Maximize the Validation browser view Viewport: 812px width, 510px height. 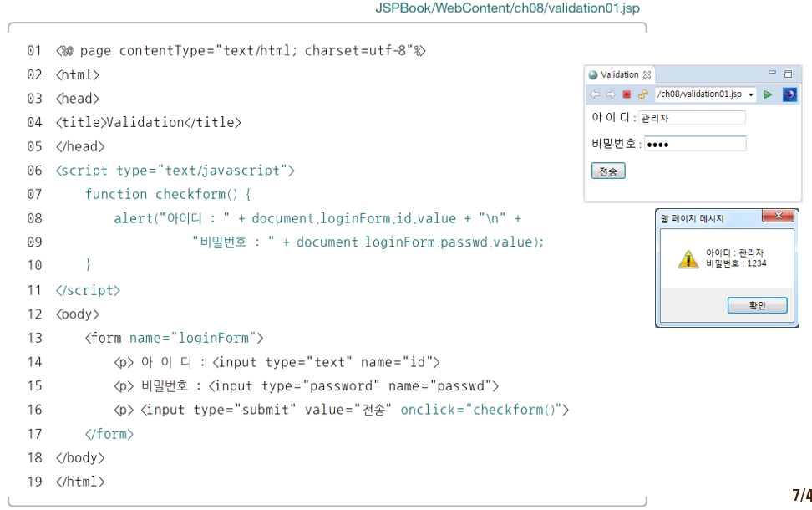coord(788,74)
